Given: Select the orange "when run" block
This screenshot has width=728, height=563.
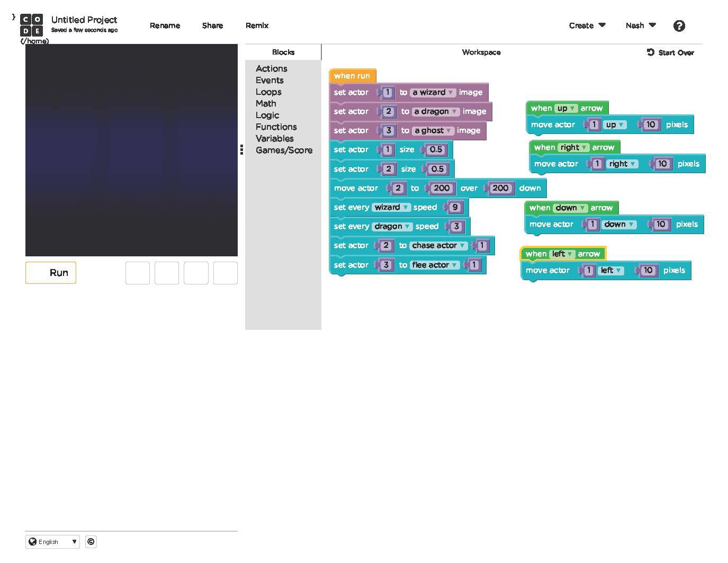Looking at the screenshot, I should coord(352,76).
